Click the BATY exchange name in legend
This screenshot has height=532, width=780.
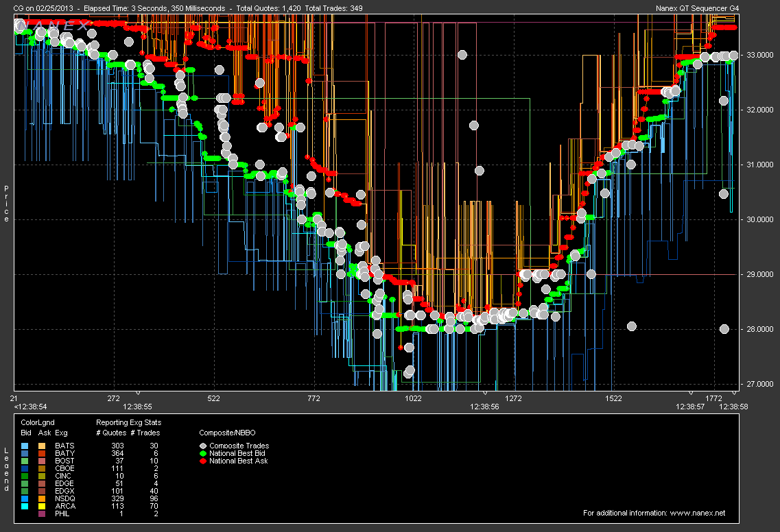click(x=64, y=453)
